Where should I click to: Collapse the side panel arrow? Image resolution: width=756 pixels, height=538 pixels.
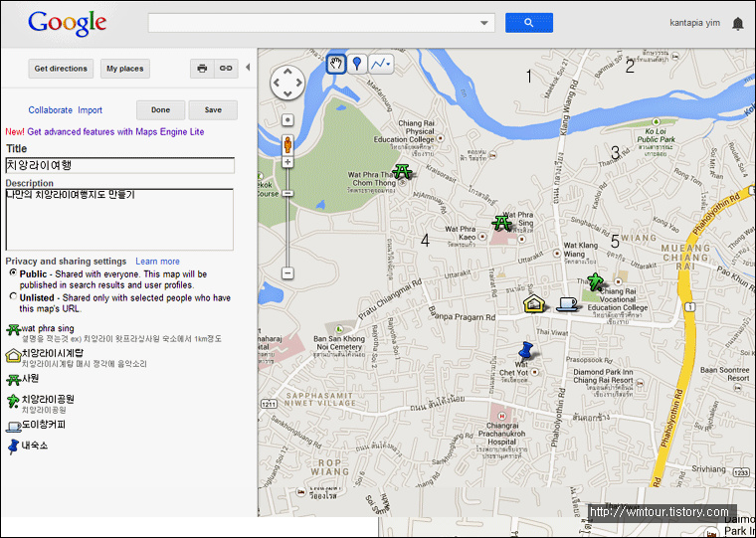coord(248,68)
